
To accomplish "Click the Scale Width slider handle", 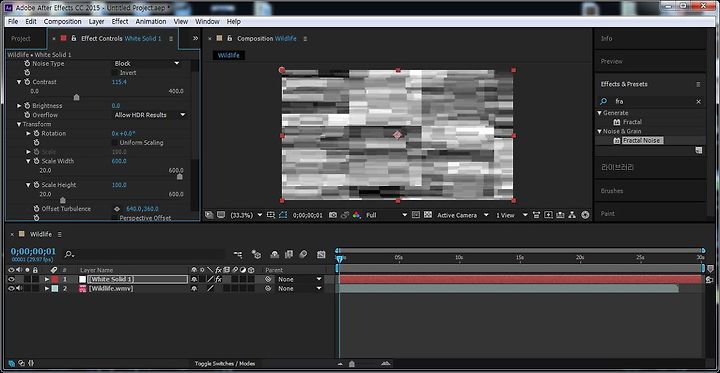I will coord(180,176).
